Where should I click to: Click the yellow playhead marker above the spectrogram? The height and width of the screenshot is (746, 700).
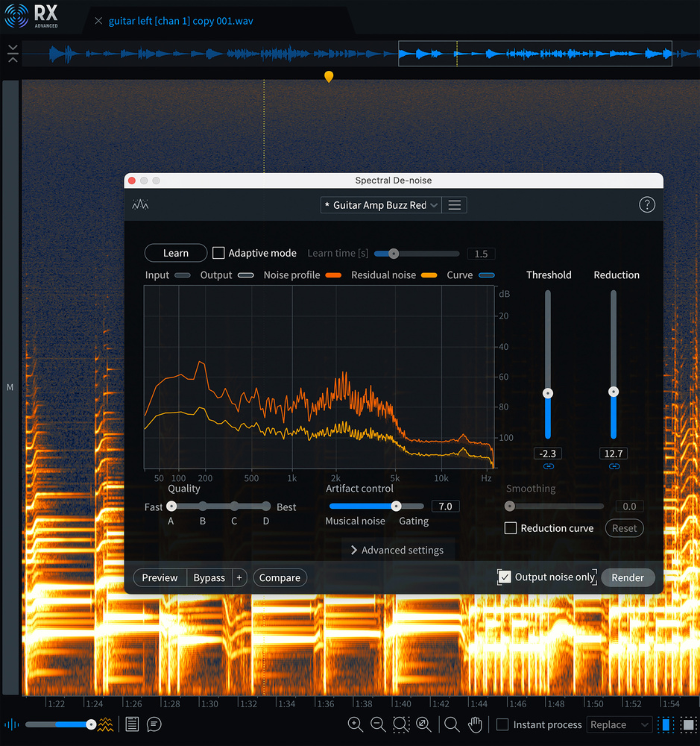pos(329,77)
